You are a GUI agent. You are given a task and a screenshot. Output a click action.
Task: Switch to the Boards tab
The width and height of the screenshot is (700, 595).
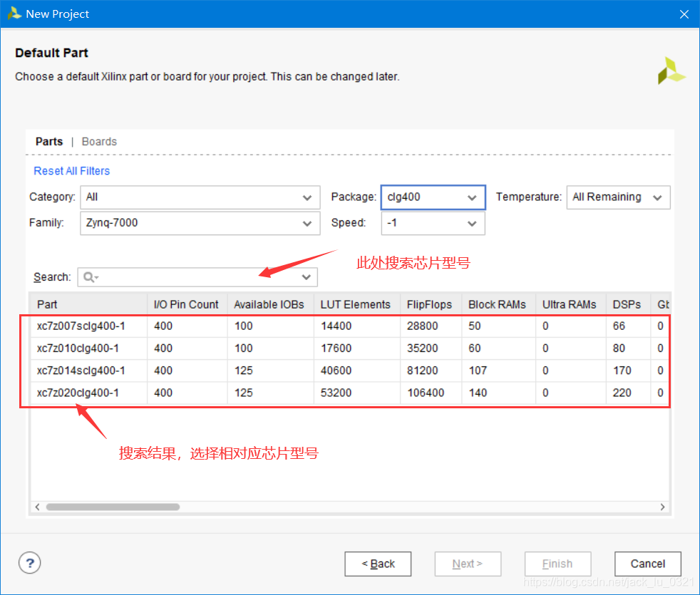(99, 142)
